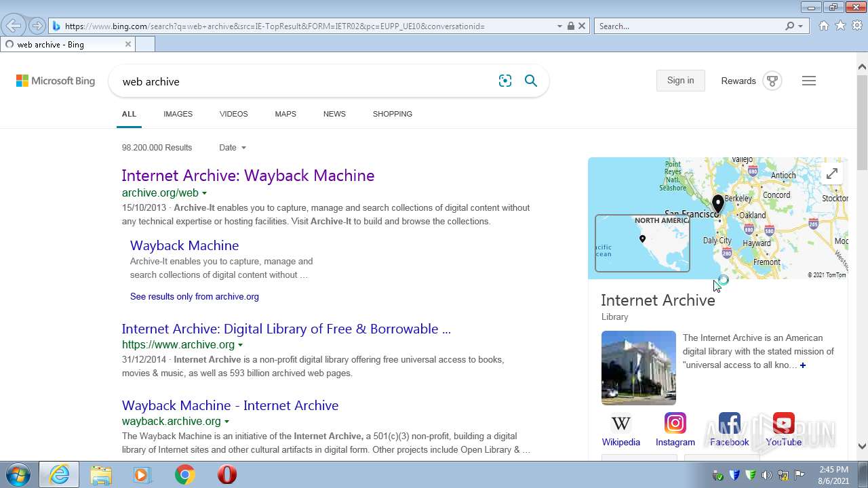Open 'Internet Archive: Digital Library' result

(286, 329)
